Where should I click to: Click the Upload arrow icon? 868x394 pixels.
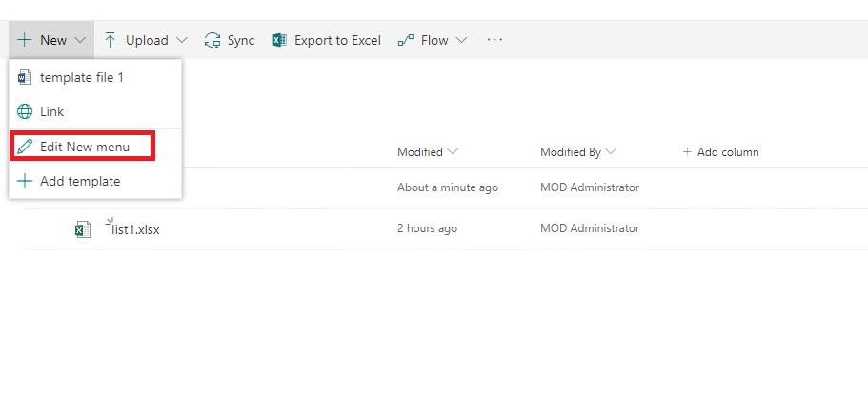point(111,40)
